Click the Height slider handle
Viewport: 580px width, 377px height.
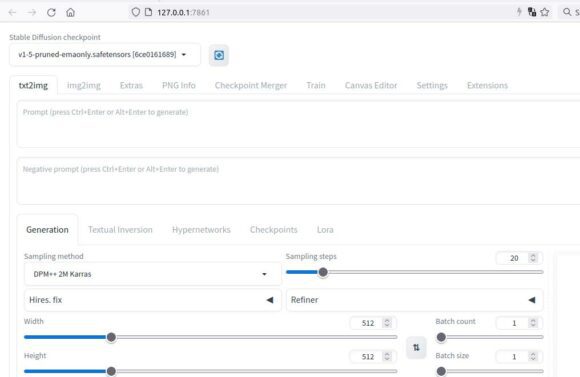coord(111,371)
